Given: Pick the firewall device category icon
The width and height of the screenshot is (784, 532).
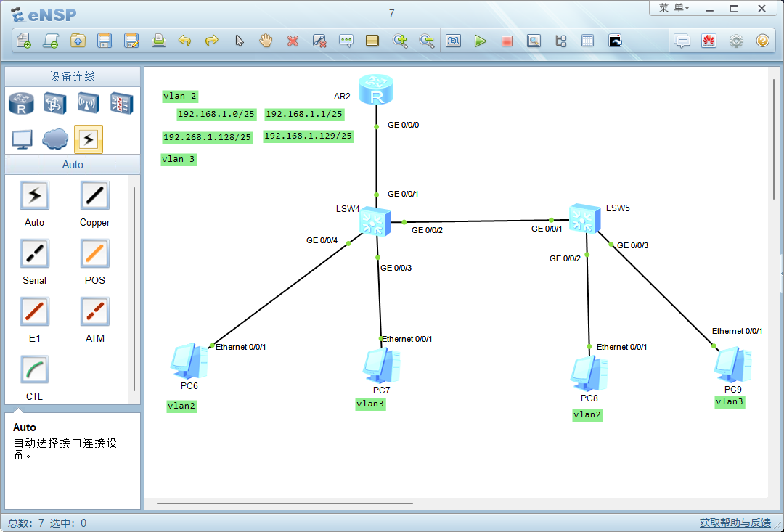Looking at the screenshot, I should 122,103.
